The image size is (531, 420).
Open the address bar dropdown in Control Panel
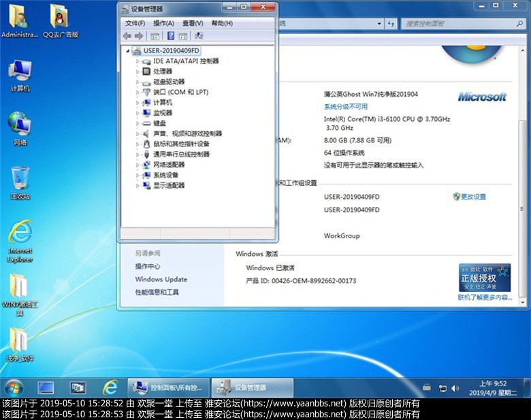pos(379,24)
